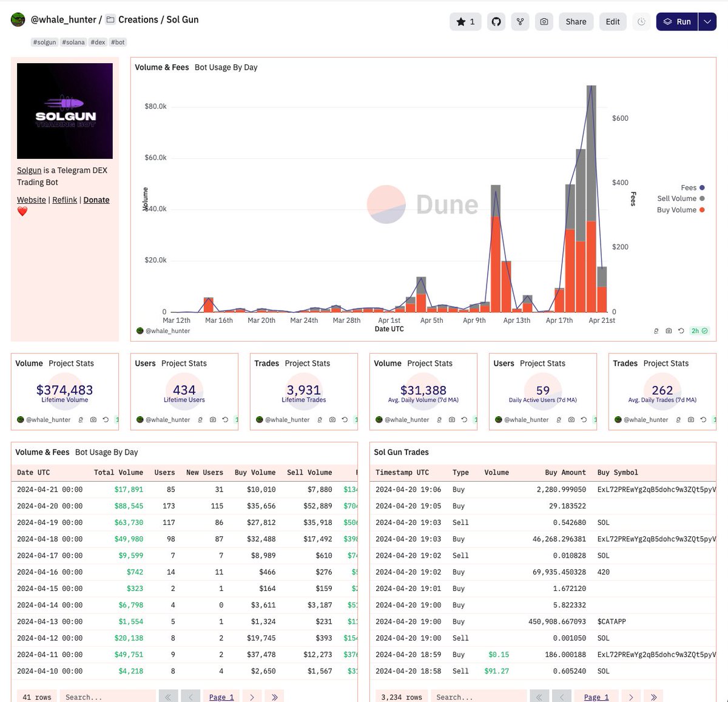This screenshot has height=702, width=728.
Task: Open the Page 1 selector in Bot Usage table
Action: 221,697
